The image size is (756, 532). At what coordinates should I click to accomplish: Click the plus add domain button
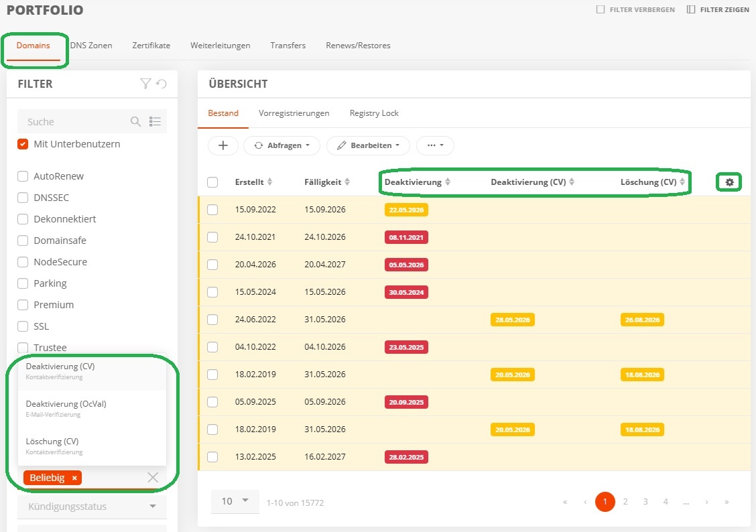(x=223, y=145)
